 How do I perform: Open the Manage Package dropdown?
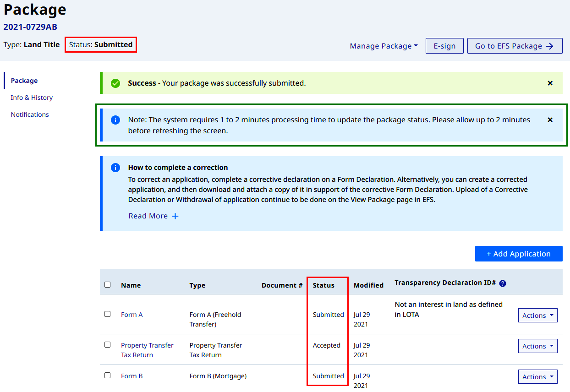pos(384,46)
